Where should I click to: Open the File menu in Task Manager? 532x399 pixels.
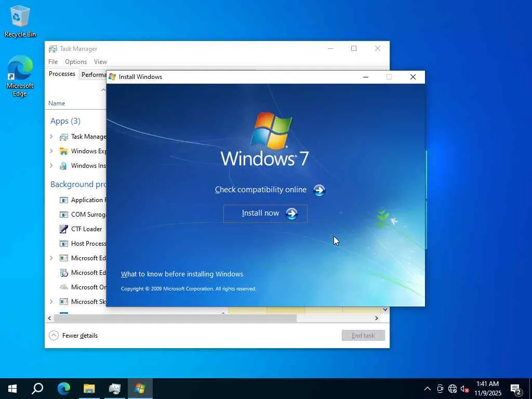(x=53, y=62)
